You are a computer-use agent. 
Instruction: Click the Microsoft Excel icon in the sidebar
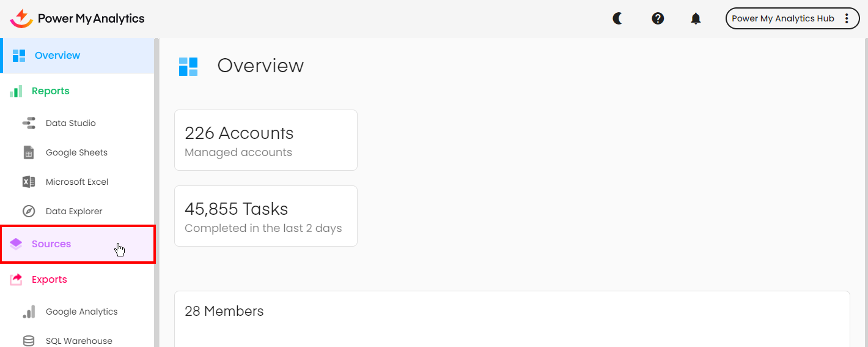(29, 182)
